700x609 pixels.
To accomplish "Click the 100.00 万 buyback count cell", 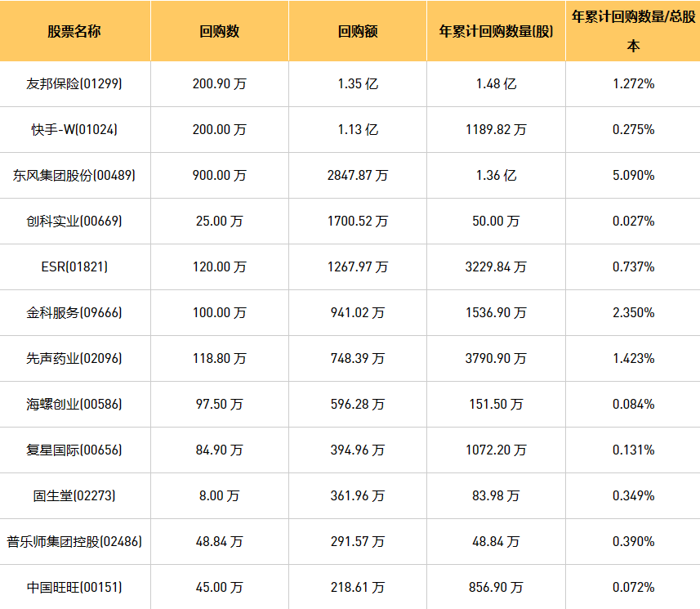I will click(219, 313).
